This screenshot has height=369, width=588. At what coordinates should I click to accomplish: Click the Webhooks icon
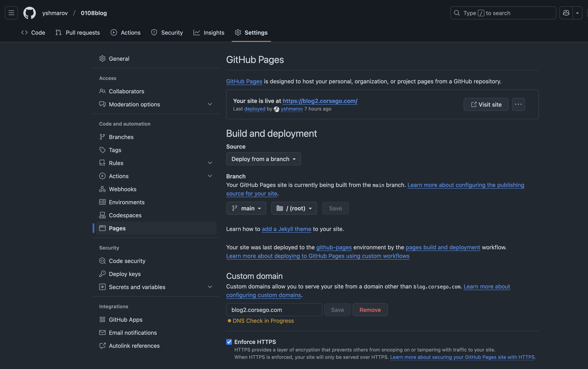102,189
